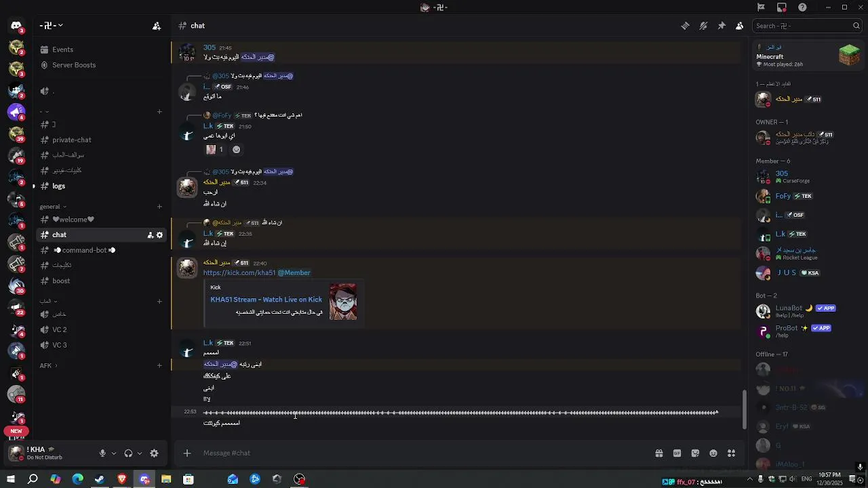The image size is (868, 488).
Task: Open Discord help question mark
Action: click(x=802, y=7)
